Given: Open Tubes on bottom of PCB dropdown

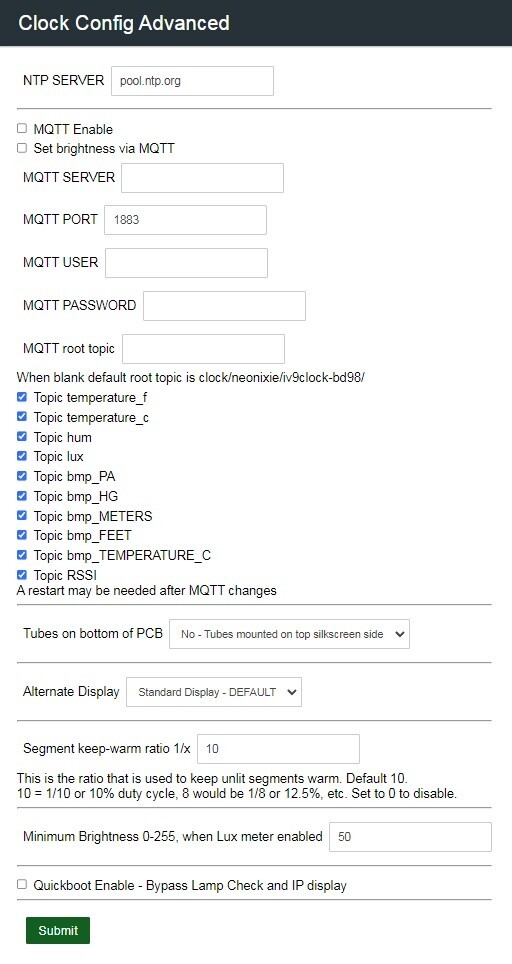Looking at the screenshot, I should 289,634.
